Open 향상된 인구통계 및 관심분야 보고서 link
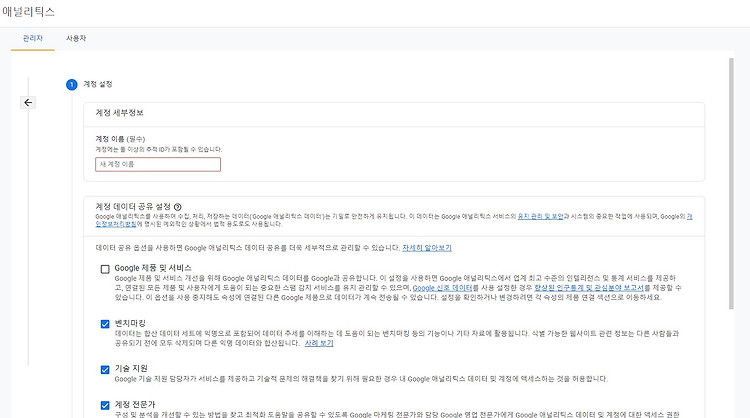The width and height of the screenshot is (750, 418). 589,288
